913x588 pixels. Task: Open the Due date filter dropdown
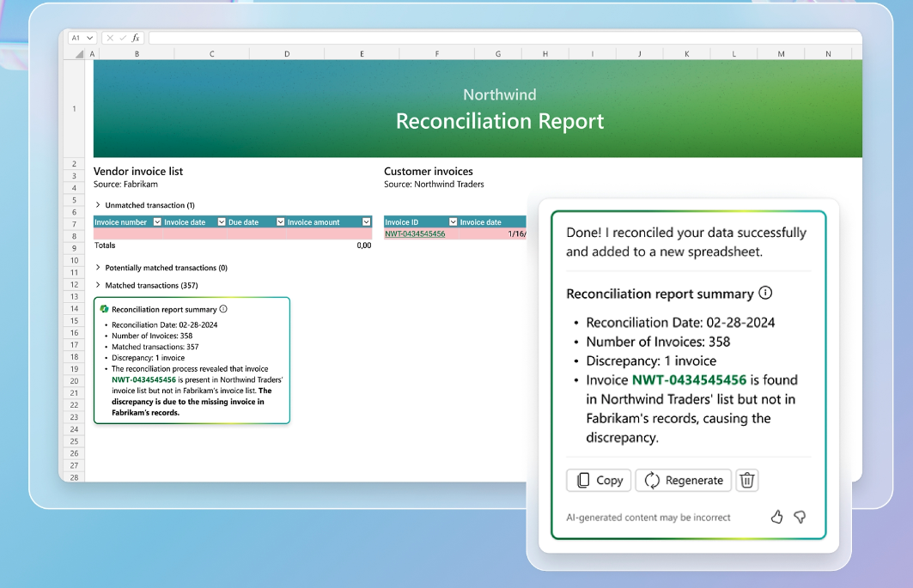280,222
